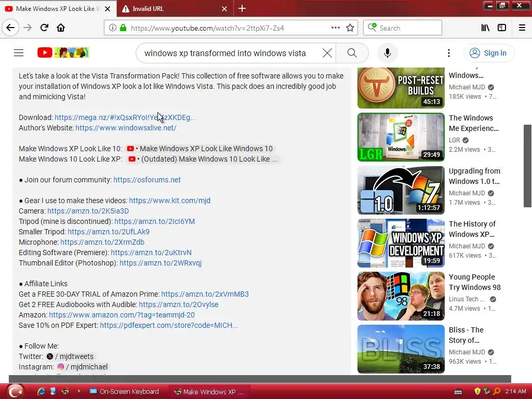Open the Editing Software Premiere link
Image resolution: width=532 pixels, height=399 pixels.
click(x=151, y=253)
